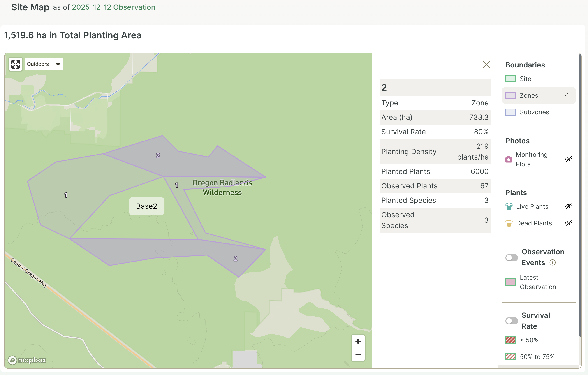588x375 pixels.
Task: Click the Dead Plants pot icon
Action: tap(509, 223)
